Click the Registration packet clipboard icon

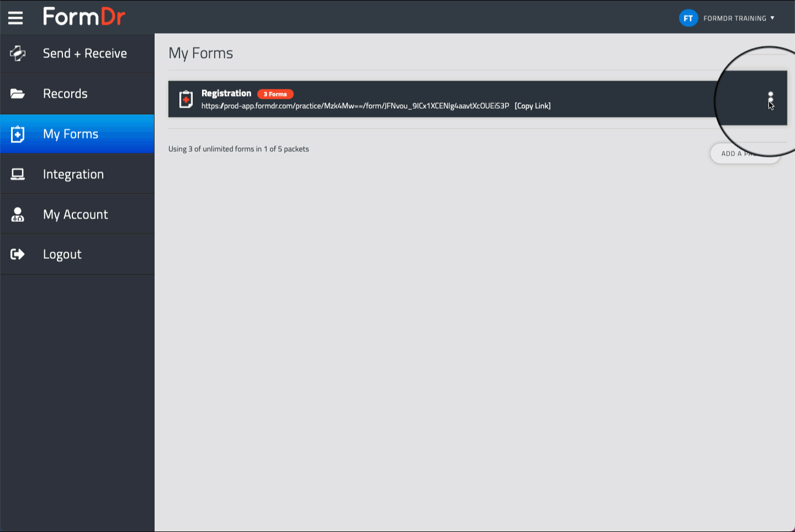click(186, 99)
